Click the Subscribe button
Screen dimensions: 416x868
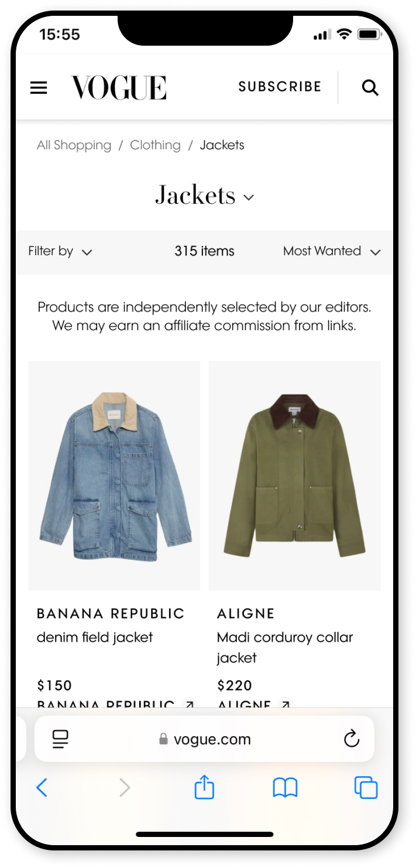point(280,87)
